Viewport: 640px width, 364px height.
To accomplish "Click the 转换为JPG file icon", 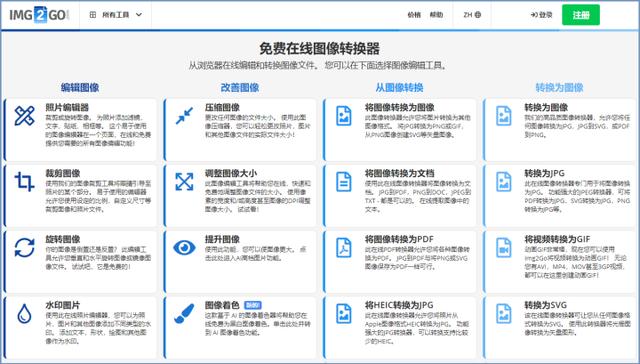I will tap(503, 182).
